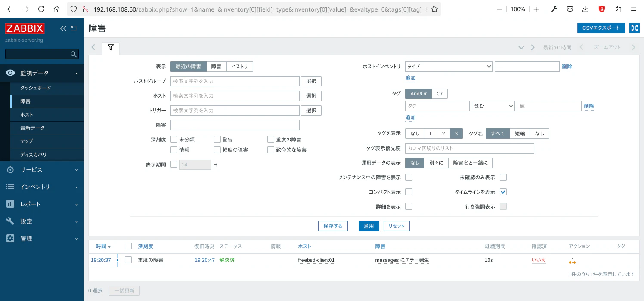Expand the レポート sidebar section

[42, 204]
